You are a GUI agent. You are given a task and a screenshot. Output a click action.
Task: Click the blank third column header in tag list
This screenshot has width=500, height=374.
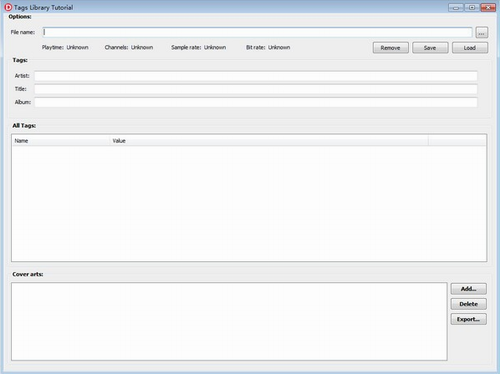(x=457, y=141)
